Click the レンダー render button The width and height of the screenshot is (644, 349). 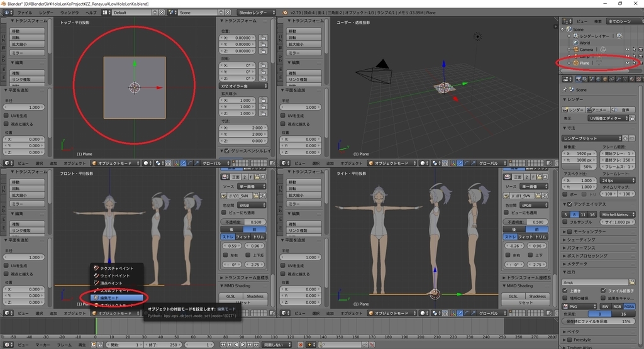click(x=574, y=109)
